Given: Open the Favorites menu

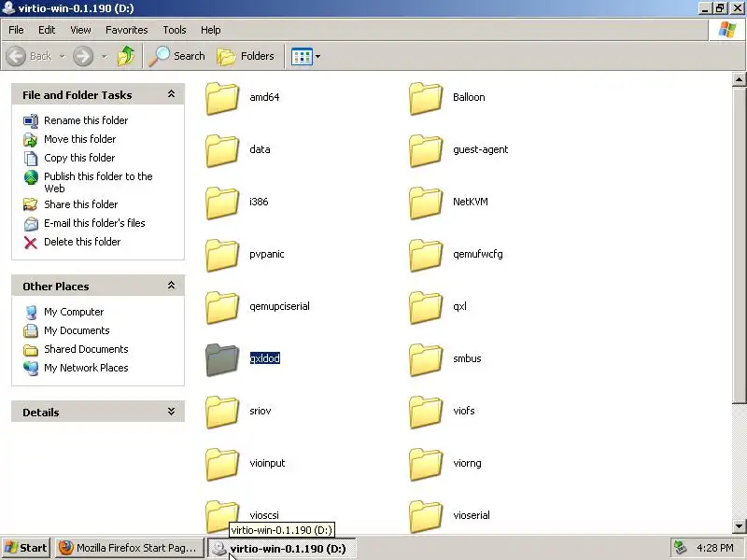Looking at the screenshot, I should (x=127, y=30).
